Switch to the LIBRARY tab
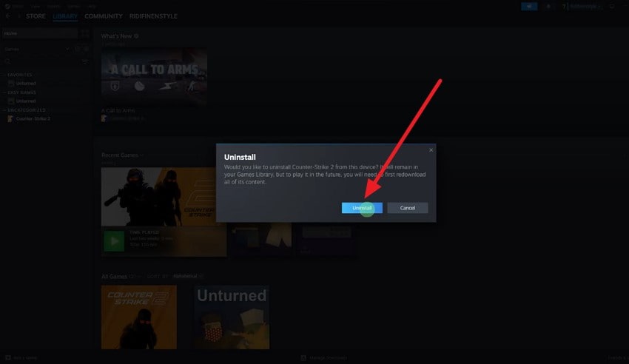Viewport: 629px width, 364px height. [65, 16]
